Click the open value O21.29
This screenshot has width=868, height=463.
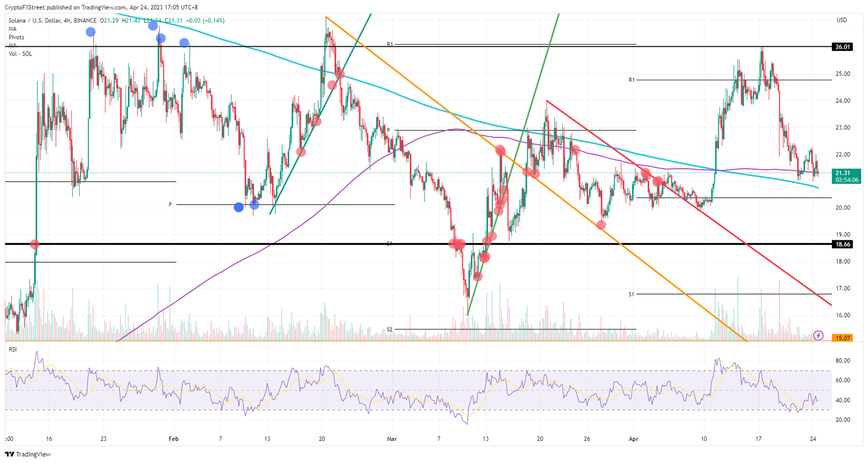point(109,21)
